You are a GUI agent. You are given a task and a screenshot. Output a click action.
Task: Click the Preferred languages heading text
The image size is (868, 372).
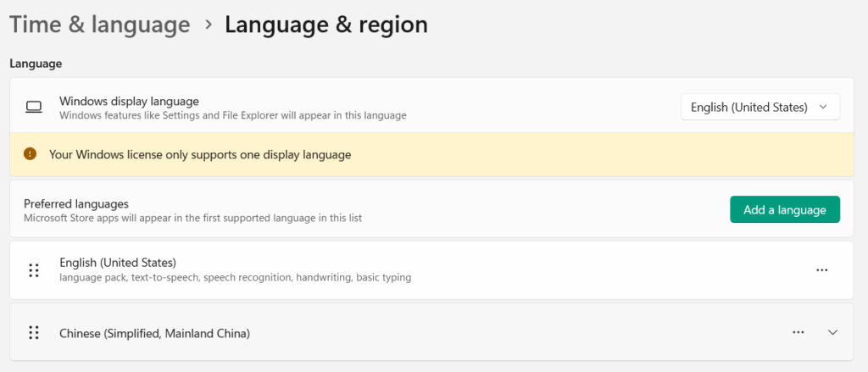click(76, 203)
